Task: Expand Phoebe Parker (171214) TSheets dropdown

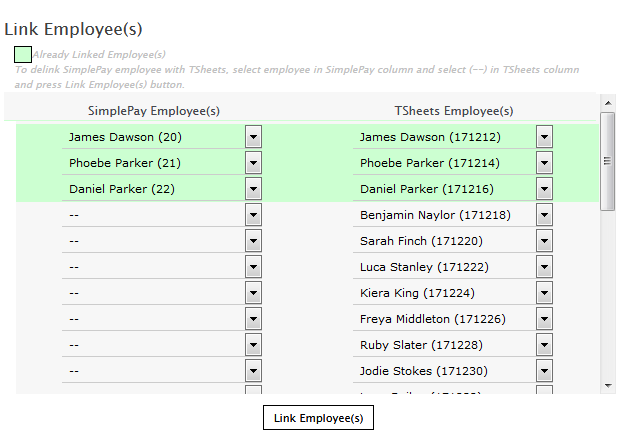Action: tap(544, 163)
